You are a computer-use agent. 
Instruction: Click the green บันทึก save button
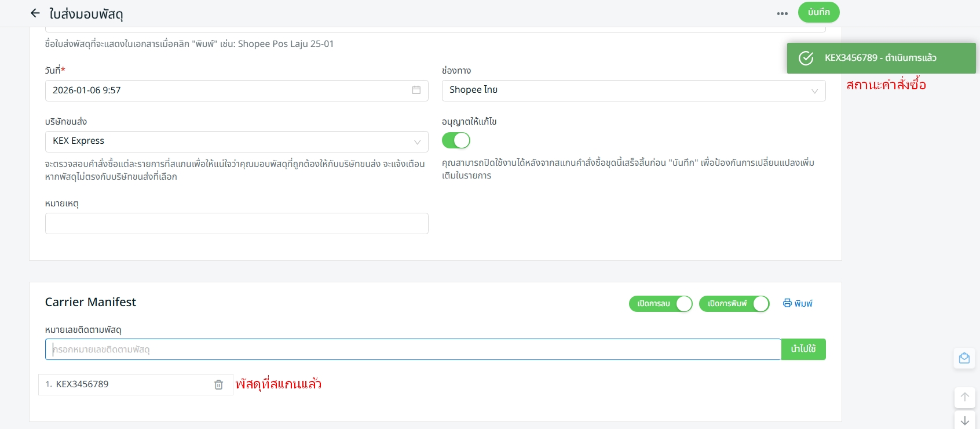[818, 12]
